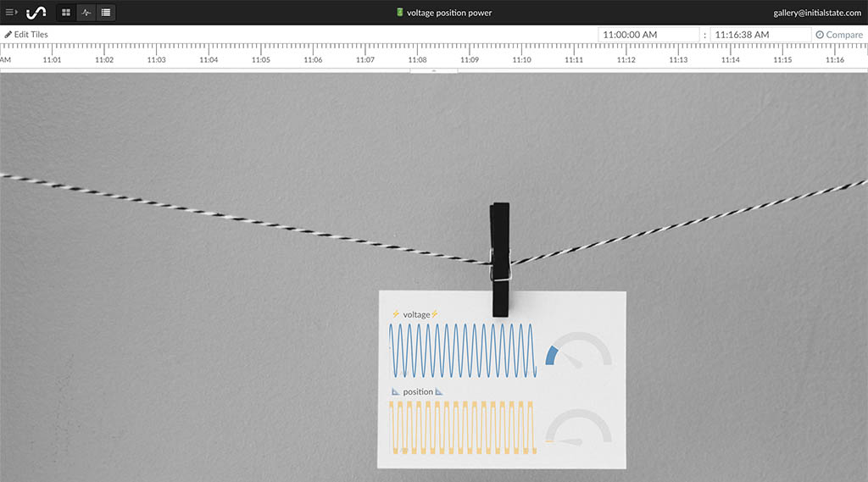This screenshot has width=868, height=482.
Task: Click the blue voltage gauge
Action: (578, 350)
